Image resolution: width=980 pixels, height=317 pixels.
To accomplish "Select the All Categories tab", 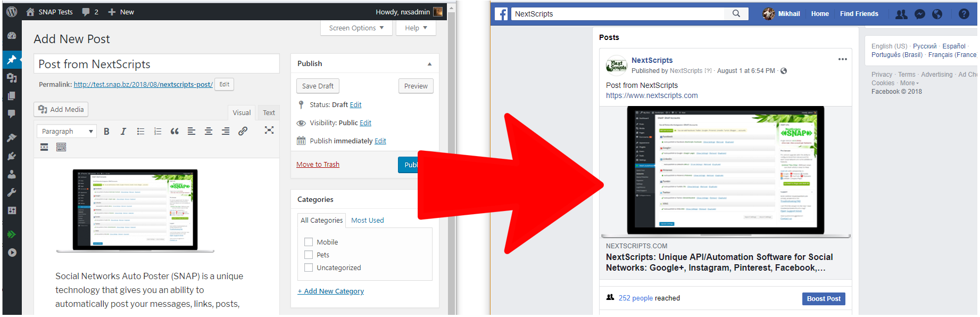I will point(321,220).
